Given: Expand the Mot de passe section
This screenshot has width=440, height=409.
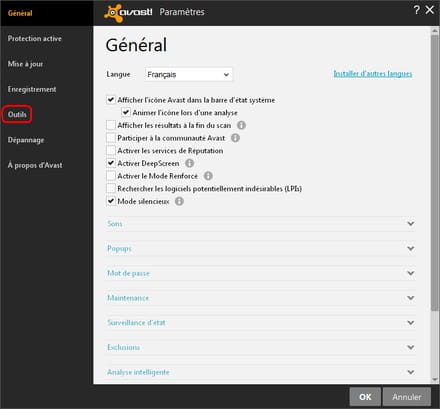Looking at the screenshot, I should 261,273.
